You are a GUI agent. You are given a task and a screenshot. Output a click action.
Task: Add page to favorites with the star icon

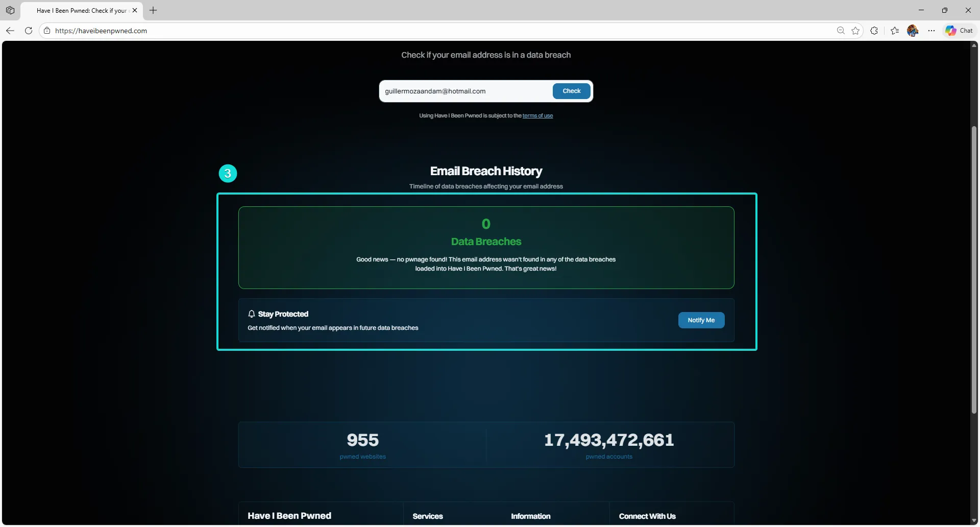tap(855, 31)
